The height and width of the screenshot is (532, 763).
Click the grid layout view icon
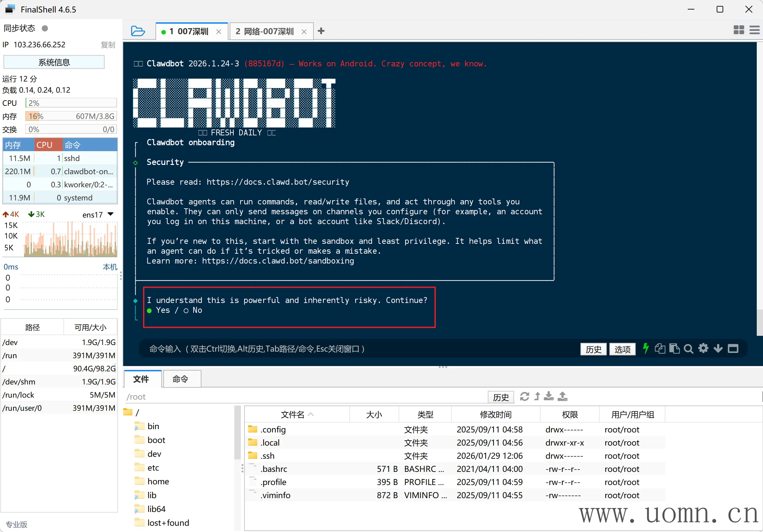[738, 30]
